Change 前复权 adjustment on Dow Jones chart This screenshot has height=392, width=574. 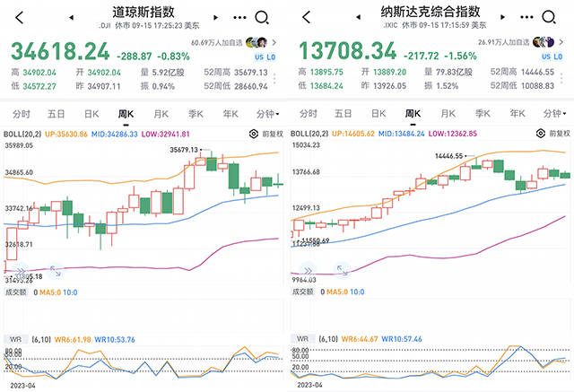(273, 134)
